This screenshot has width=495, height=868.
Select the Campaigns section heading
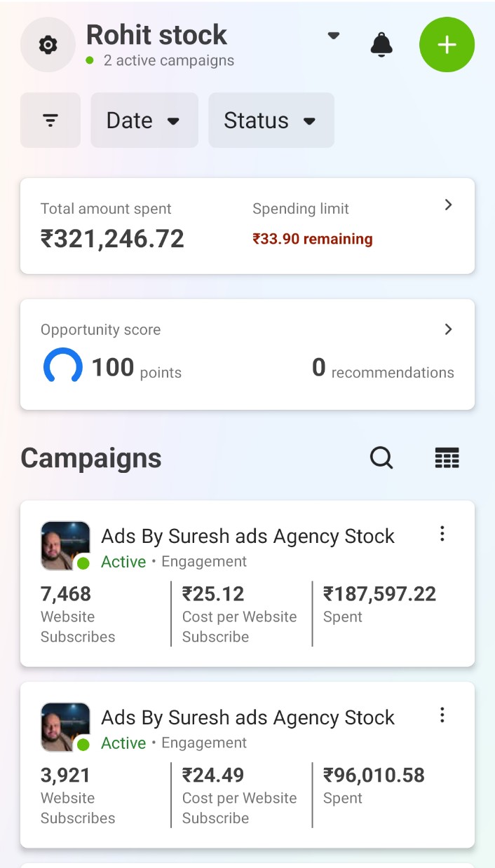[91, 457]
